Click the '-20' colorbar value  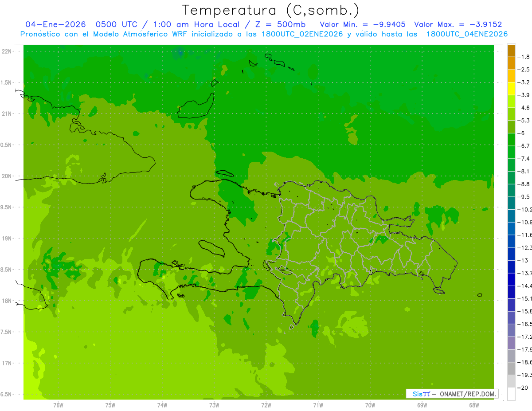tap(523, 388)
